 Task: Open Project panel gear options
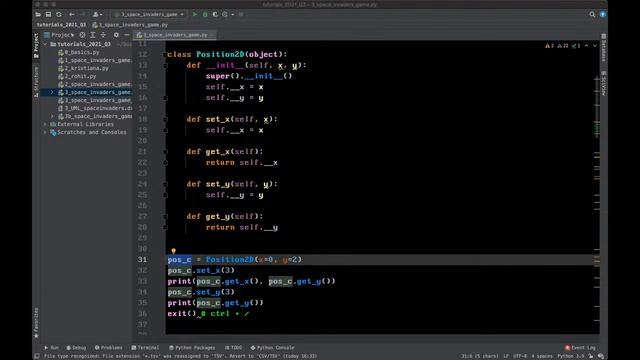point(116,35)
